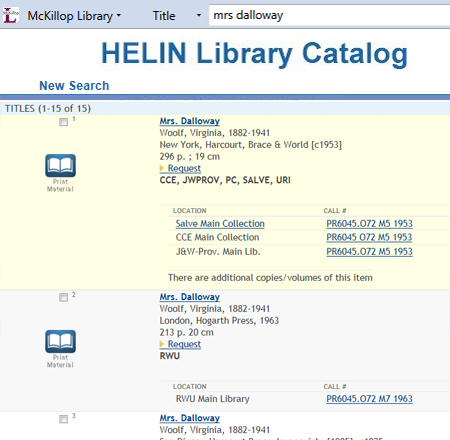This screenshot has height=440, width=450.
Task: Click the HELIN Library Catalog heading
Action: click(254, 53)
